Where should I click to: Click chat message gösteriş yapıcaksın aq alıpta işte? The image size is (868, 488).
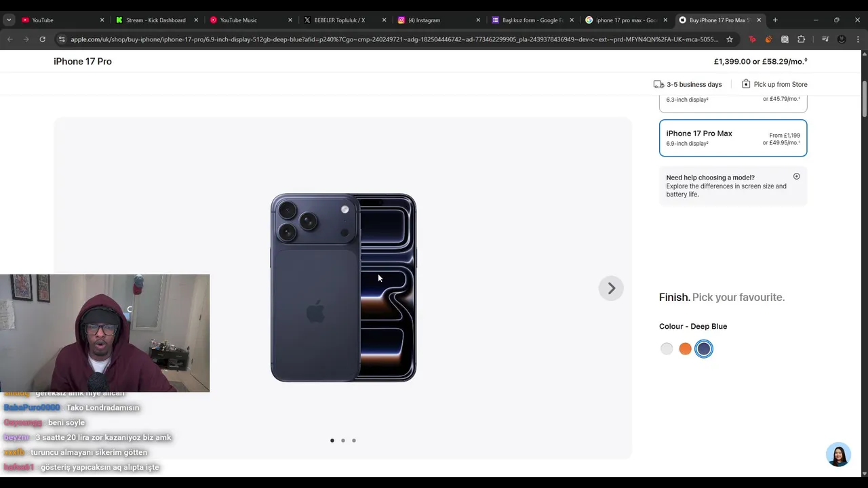100,468
